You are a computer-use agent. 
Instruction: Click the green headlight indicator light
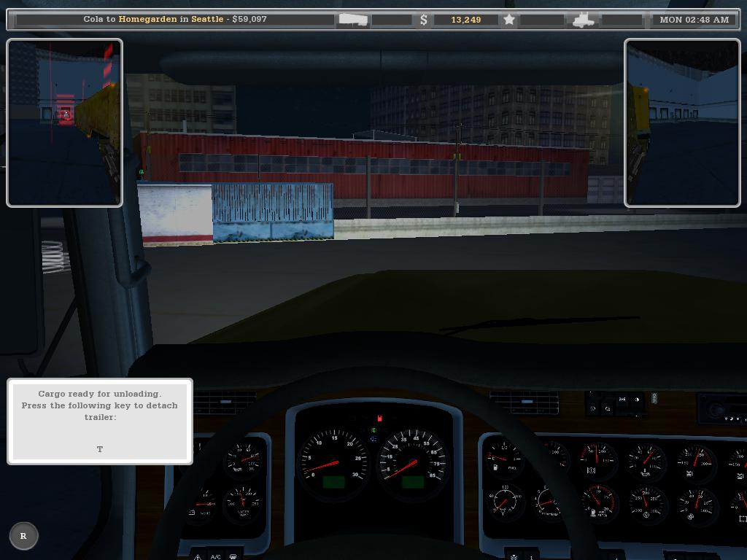tap(374, 430)
